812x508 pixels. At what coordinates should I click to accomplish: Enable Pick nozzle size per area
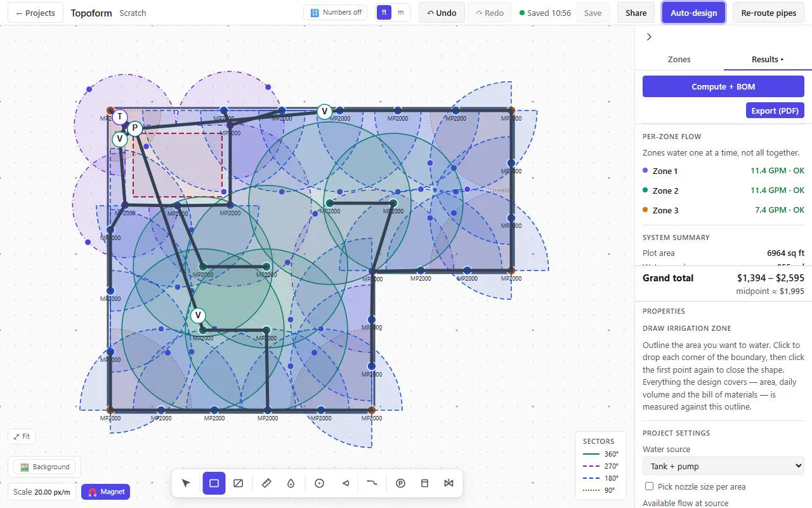point(649,486)
